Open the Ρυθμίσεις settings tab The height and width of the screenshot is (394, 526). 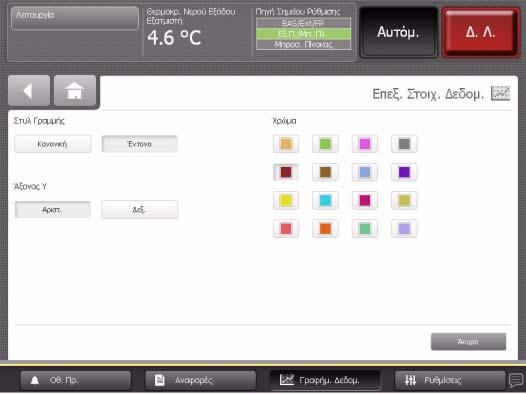pos(450,380)
